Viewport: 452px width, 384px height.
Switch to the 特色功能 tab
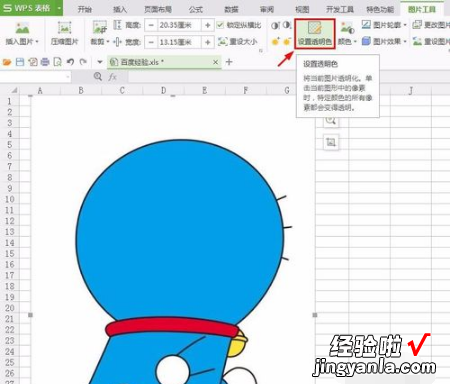(x=380, y=9)
